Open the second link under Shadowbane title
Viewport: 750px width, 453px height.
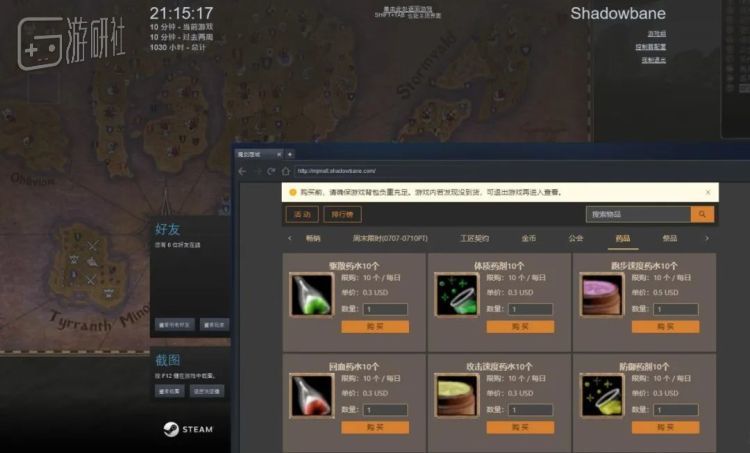pos(651,47)
